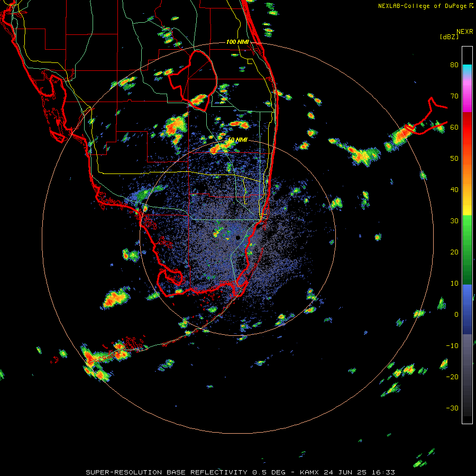The height and width of the screenshot is (476, 476).
Task: Click the 0 value on the dBZ scale
Action: point(456,315)
